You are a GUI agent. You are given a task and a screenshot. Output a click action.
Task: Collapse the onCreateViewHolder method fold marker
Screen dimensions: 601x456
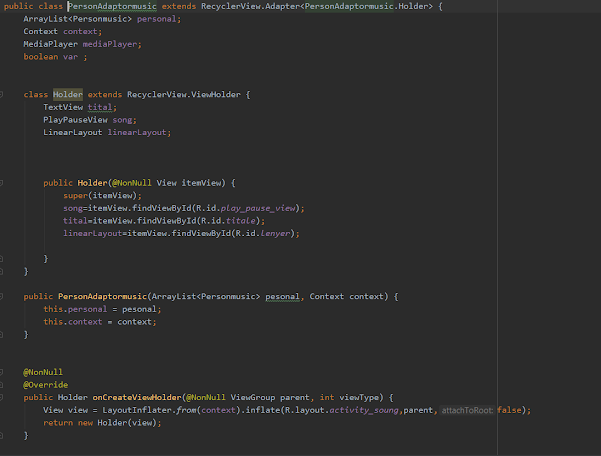tap(6, 397)
